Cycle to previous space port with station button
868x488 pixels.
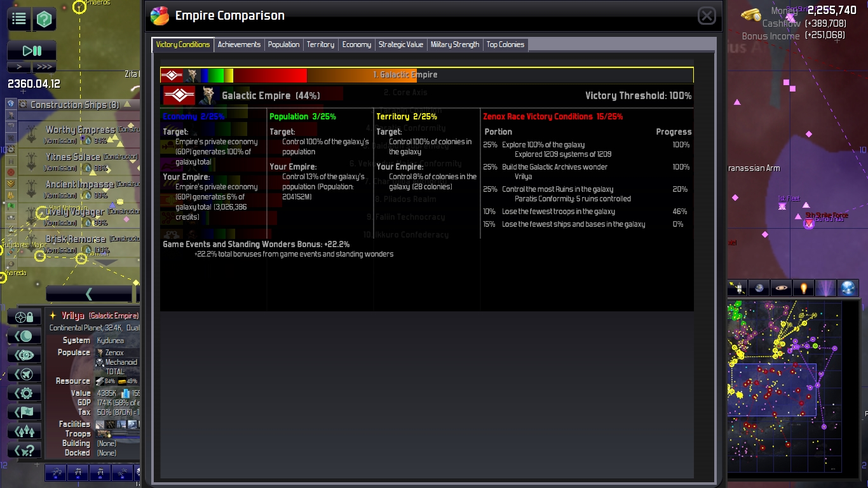[x=25, y=355]
